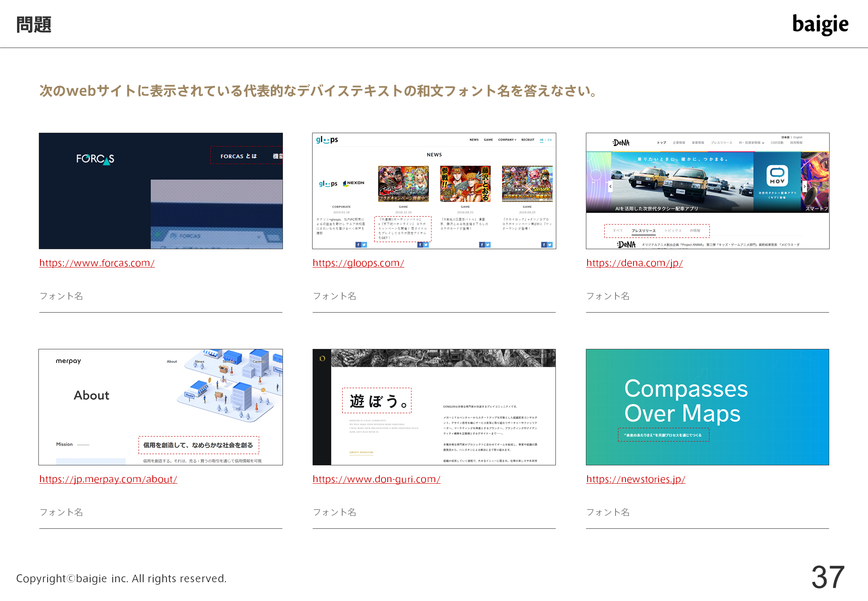
Task: Click the gold DONGURI icon on black sidebar
Action: (322, 359)
